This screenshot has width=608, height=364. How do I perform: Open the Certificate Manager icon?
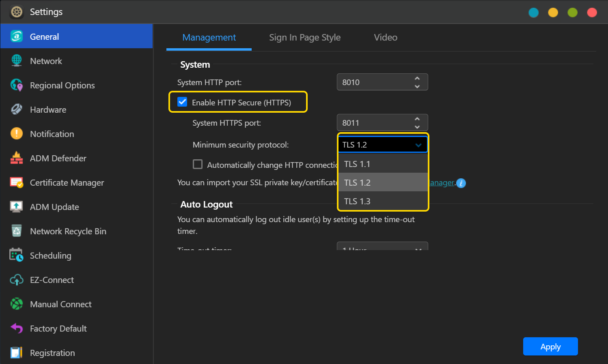click(x=17, y=182)
